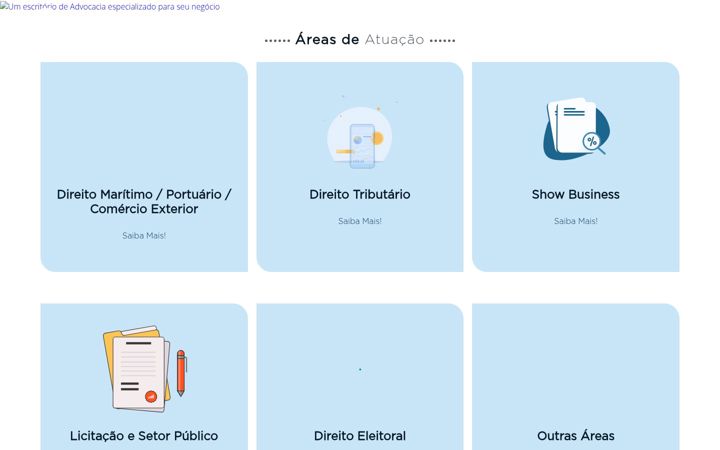Open Direito Marítimo / Portuário / Comércio Exterior heading
Viewport: 720px width, 450px height.
(x=144, y=202)
